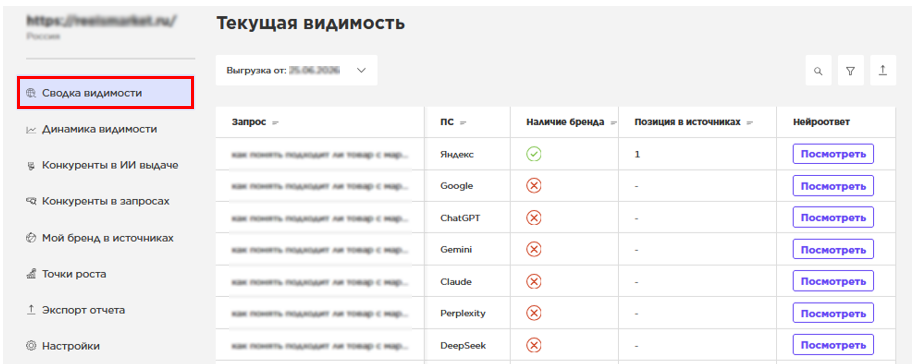Click Посмотреть button in the ChatGPT row
This screenshot has height=364, width=918.
pyautogui.click(x=833, y=218)
